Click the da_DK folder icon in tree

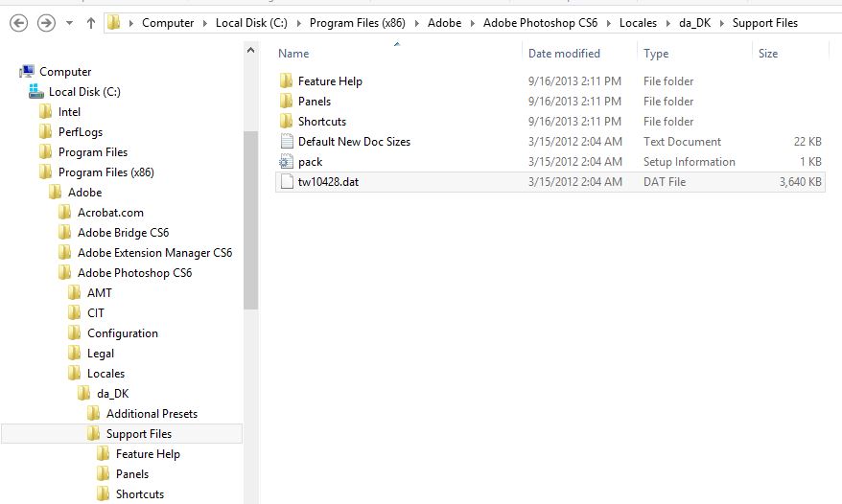(x=84, y=394)
